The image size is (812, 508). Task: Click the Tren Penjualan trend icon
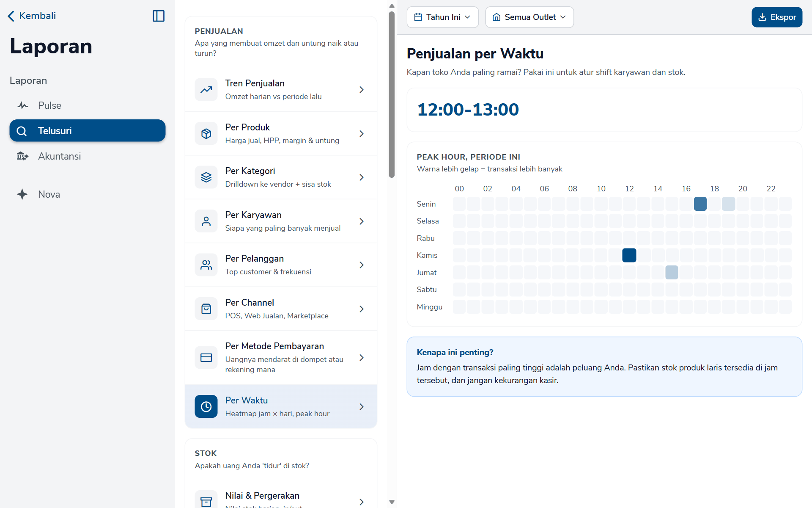(206, 90)
